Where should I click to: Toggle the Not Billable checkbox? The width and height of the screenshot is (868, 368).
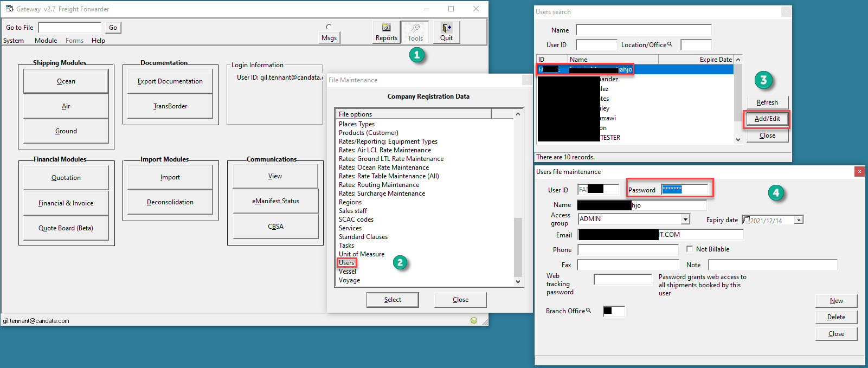click(x=690, y=249)
